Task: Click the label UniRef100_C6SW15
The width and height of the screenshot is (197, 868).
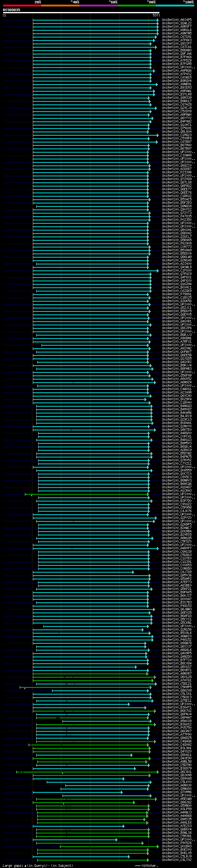Action: point(177,78)
